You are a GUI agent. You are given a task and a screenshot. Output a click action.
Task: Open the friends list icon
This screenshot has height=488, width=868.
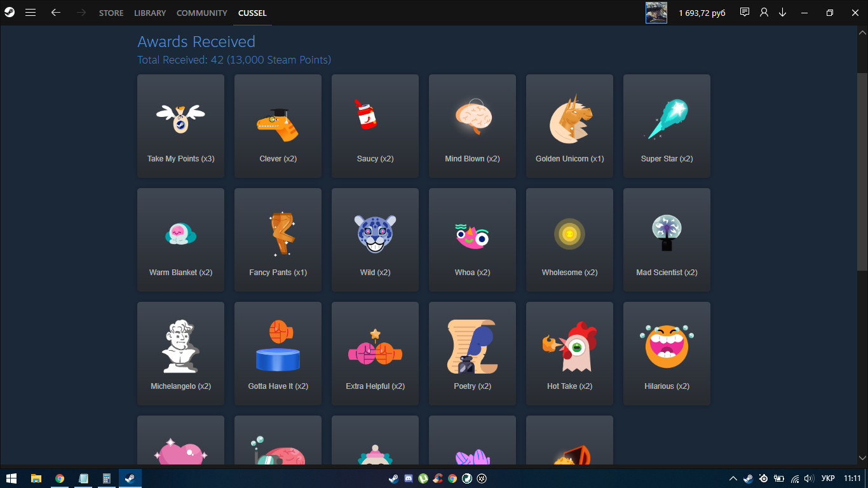(764, 13)
